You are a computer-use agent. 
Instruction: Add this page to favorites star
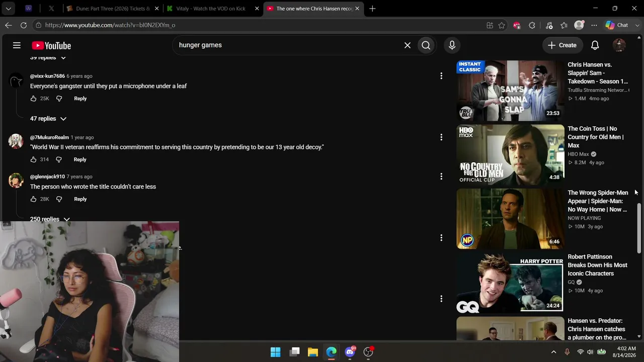502,25
